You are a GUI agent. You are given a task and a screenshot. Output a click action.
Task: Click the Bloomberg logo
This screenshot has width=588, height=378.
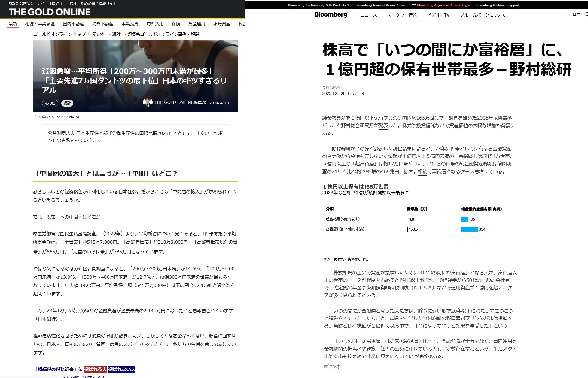click(x=331, y=14)
